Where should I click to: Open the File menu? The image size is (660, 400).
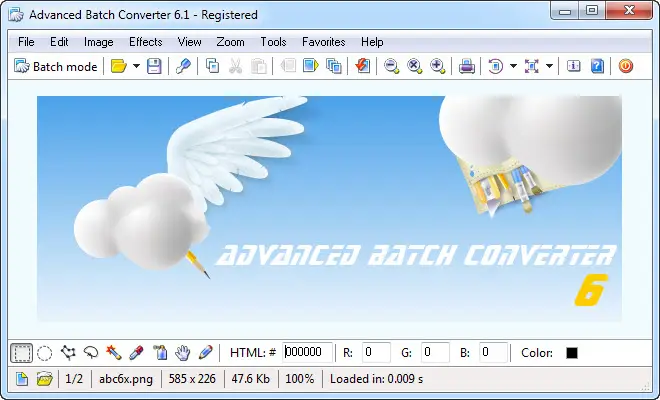(x=26, y=42)
